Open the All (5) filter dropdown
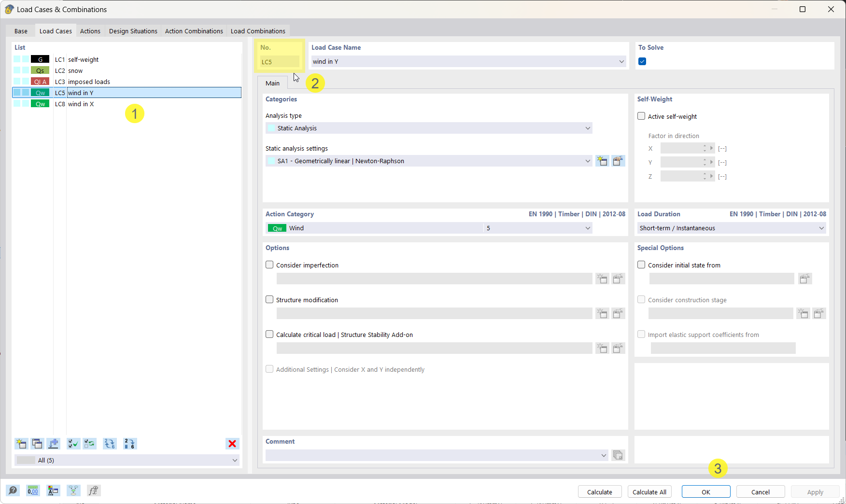Screen dimensions: 846x504 click(235, 460)
